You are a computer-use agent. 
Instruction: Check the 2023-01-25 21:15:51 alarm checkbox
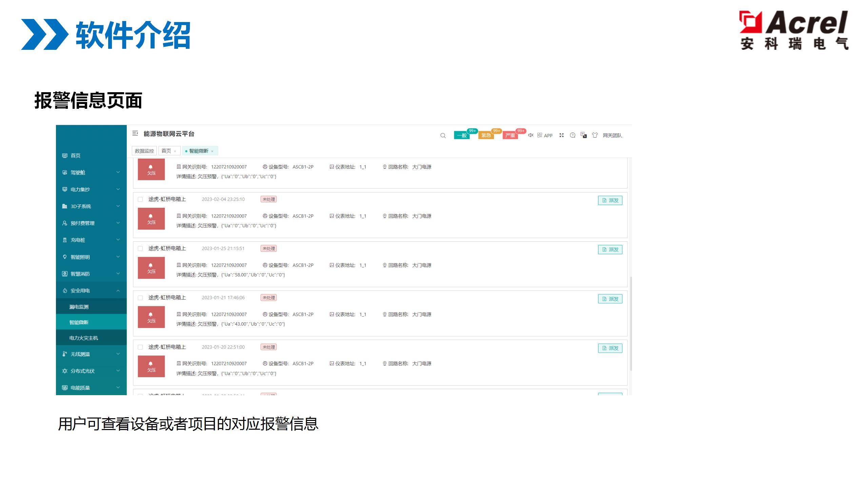[x=140, y=248]
